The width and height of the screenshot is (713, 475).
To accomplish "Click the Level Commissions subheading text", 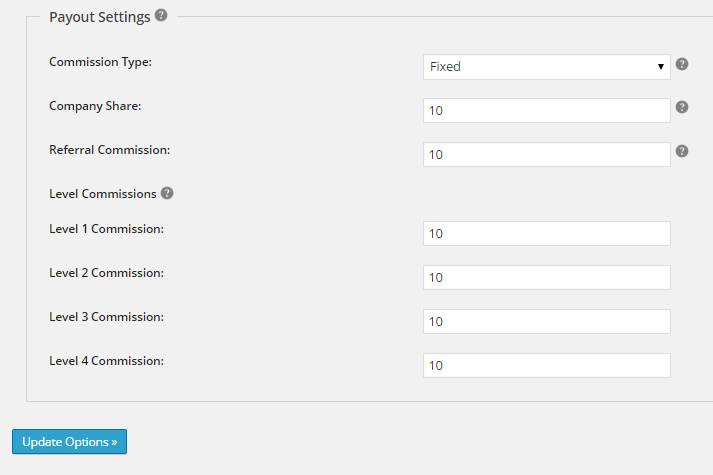I will pos(103,194).
